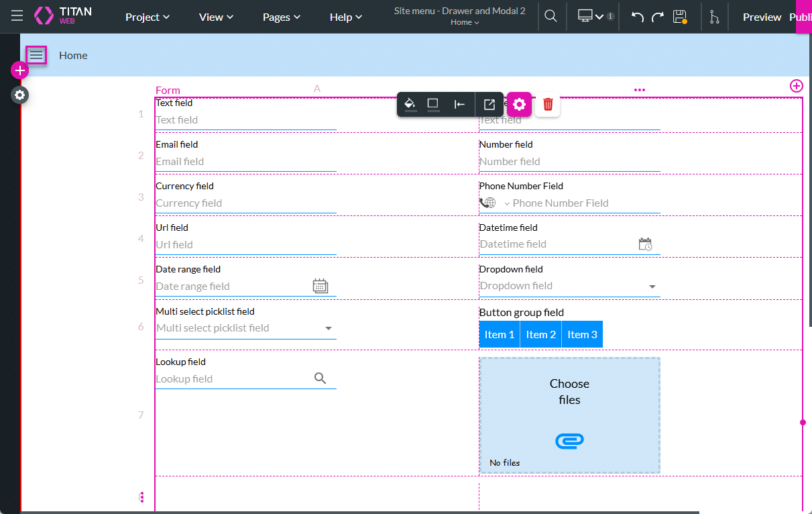Viewport: 812px width, 514px height.
Task: Open the Pages menu
Action: coord(282,17)
